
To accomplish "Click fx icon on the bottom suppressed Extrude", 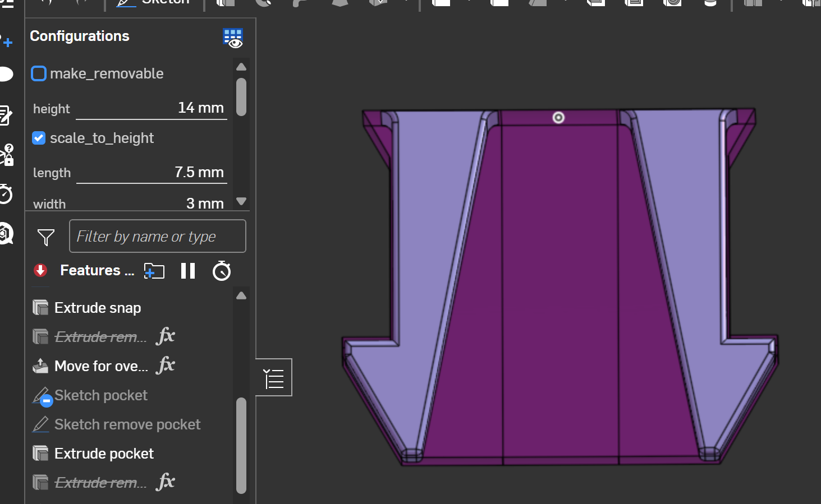I will (166, 482).
